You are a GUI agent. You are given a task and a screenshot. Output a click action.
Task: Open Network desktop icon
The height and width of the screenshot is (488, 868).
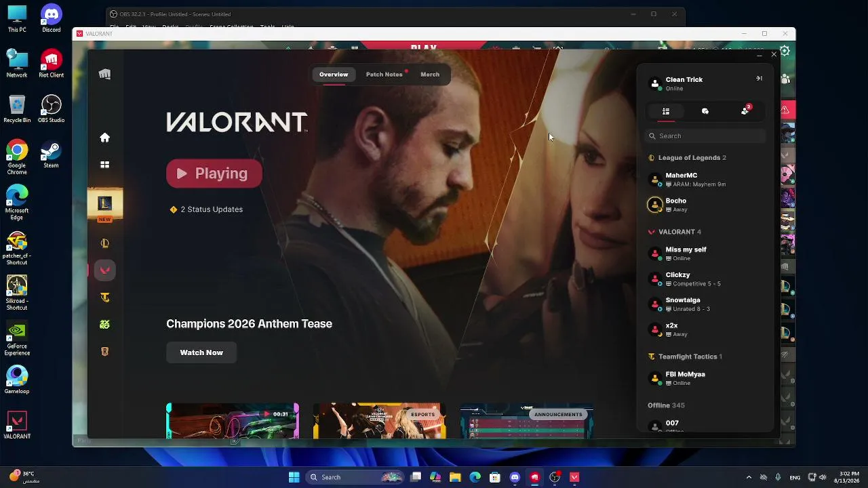(17, 64)
